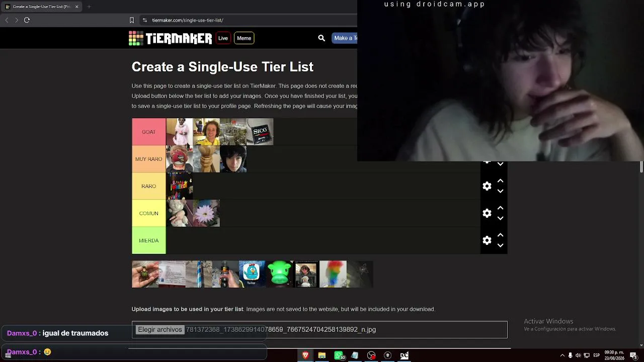Image resolution: width=644 pixels, height=362 pixels.
Task: Reload the page with the refresh icon
Action: [x=27, y=20]
